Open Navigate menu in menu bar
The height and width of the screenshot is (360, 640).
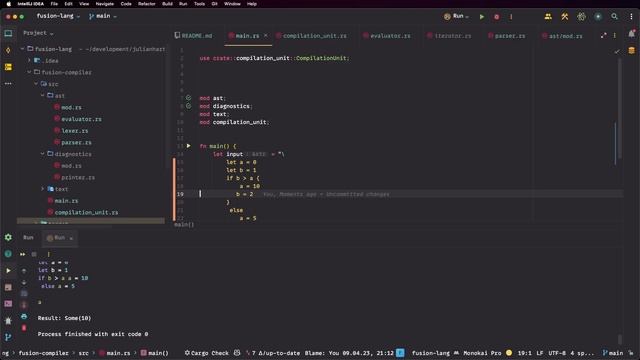click(x=104, y=4)
